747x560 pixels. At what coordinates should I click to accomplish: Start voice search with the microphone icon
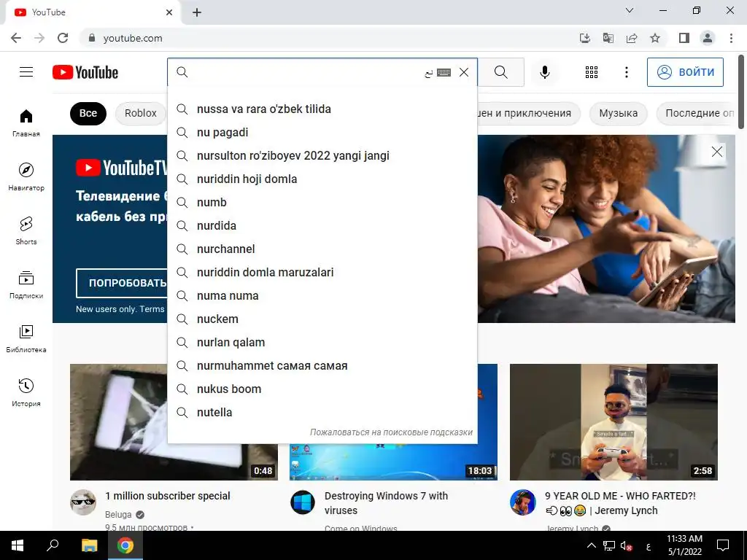point(544,72)
